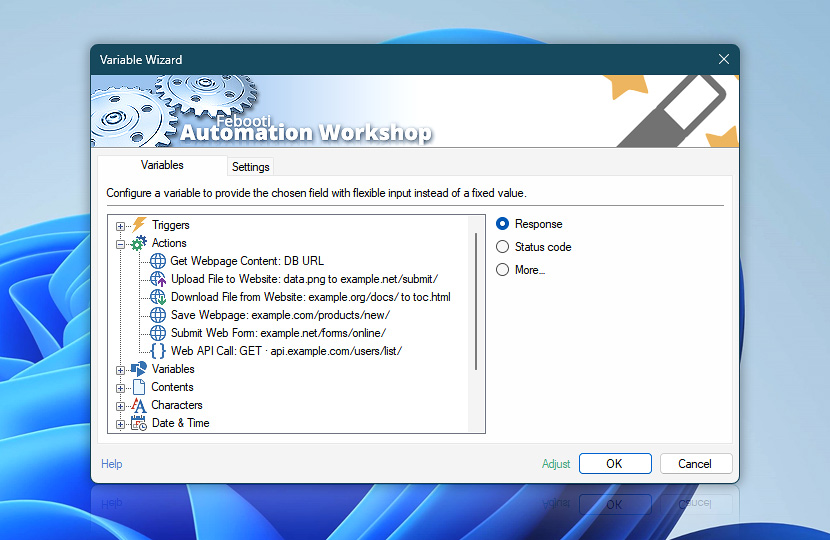Select 'Web API Call: GET' row
The height and width of the screenshot is (540, 830).
pyautogui.click(x=286, y=351)
